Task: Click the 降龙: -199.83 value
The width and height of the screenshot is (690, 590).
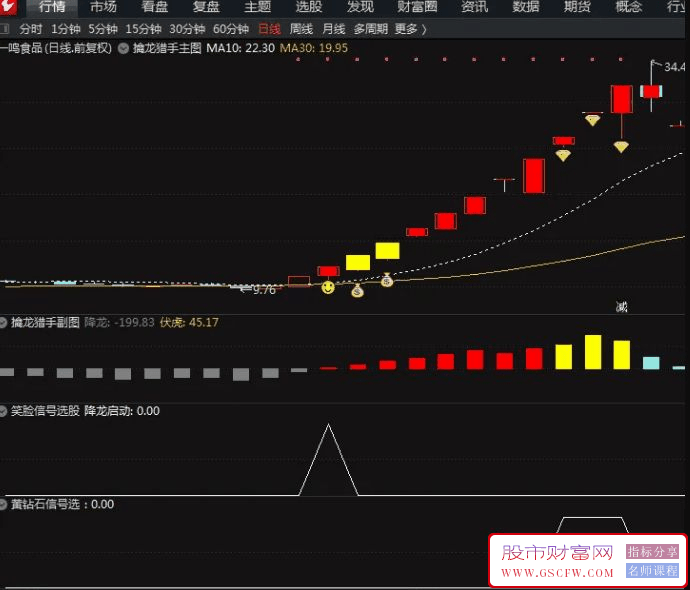Action: click(x=119, y=322)
